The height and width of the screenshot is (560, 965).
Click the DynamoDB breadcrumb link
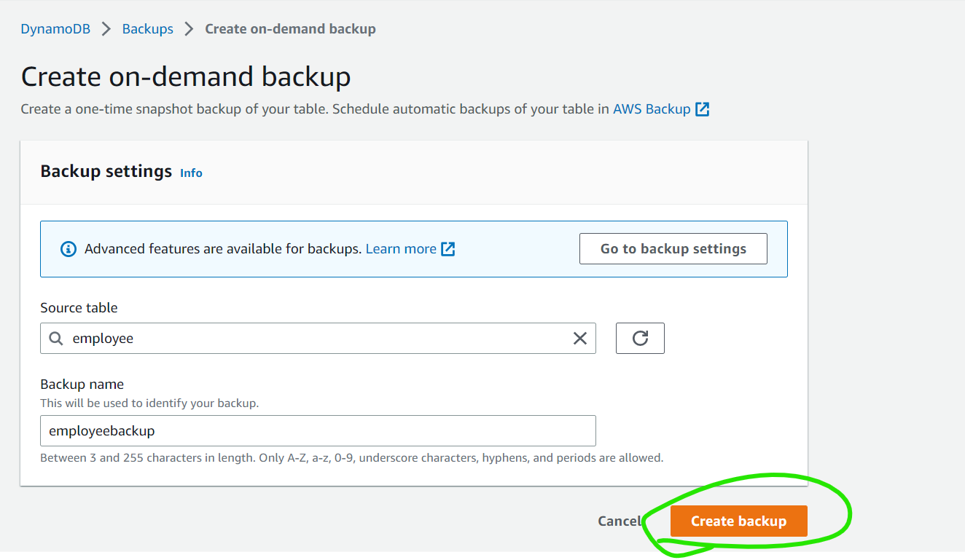coord(55,29)
